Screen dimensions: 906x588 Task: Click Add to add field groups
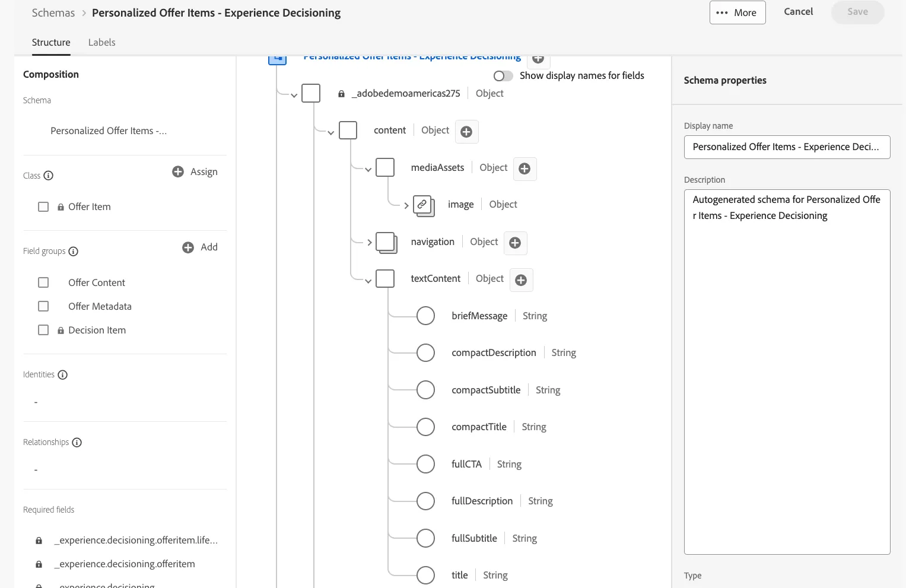coord(199,247)
